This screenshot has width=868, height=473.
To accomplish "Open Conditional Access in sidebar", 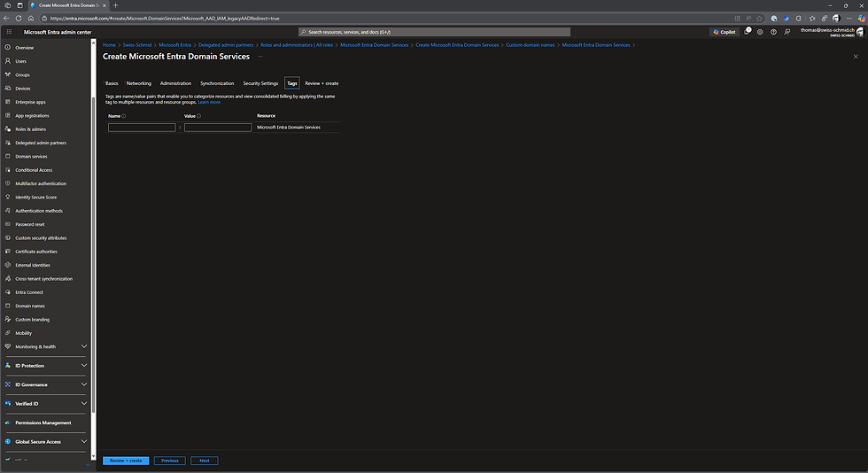I will 34,170.
